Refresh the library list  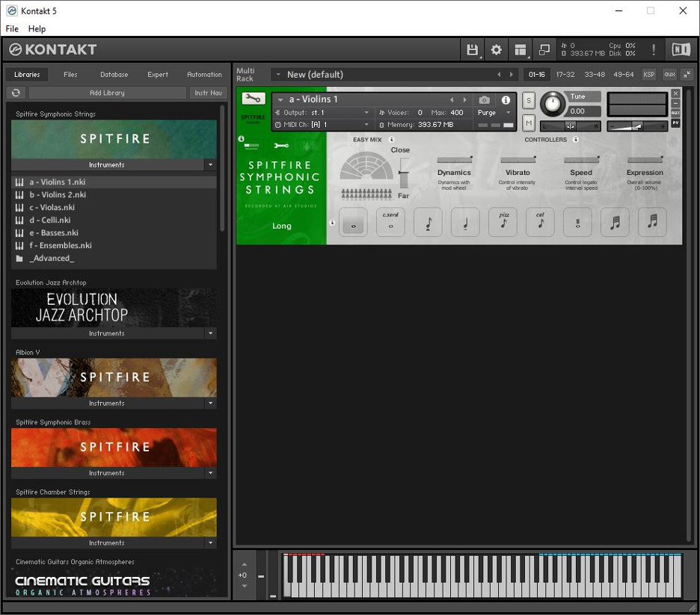pos(16,93)
